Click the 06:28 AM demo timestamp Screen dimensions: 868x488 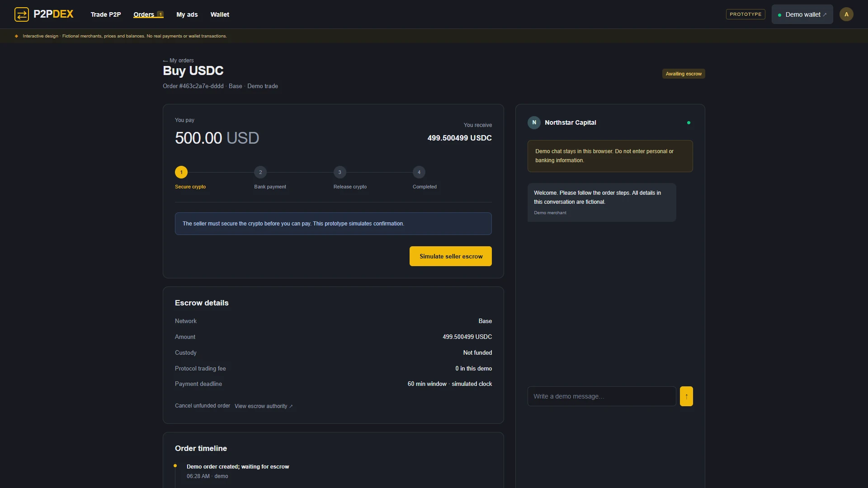(x=207, y=476)
